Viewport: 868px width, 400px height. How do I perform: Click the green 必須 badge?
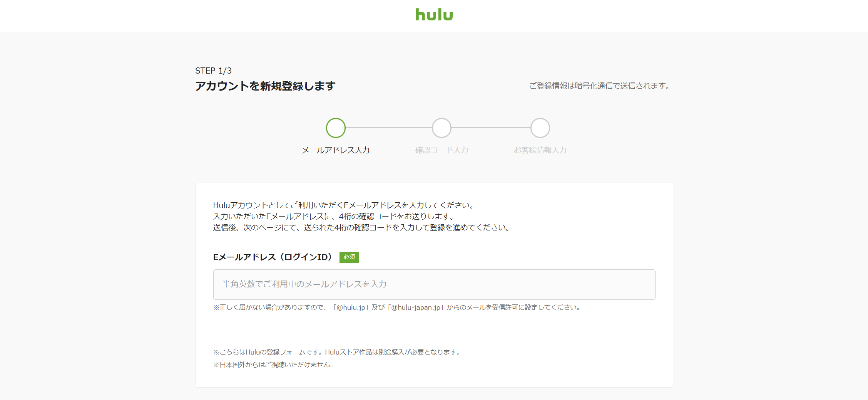[349, 257]
